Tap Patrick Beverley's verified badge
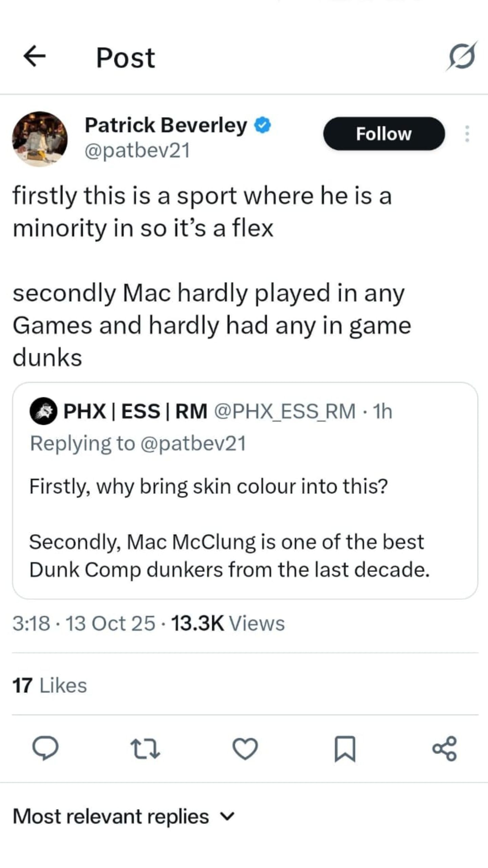 (263, 125)
